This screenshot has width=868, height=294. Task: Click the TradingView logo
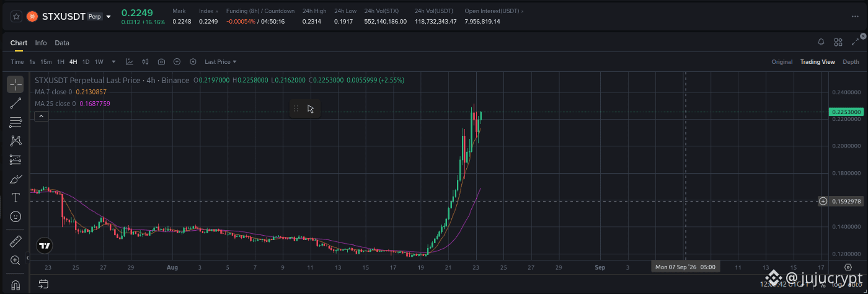pyautogui.click(x=44, y=246)
